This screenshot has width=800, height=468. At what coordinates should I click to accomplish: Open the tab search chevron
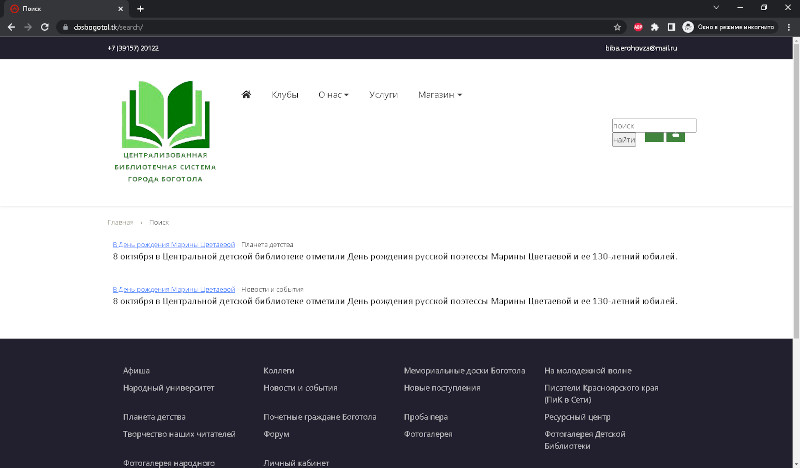[x=716, y=8]
